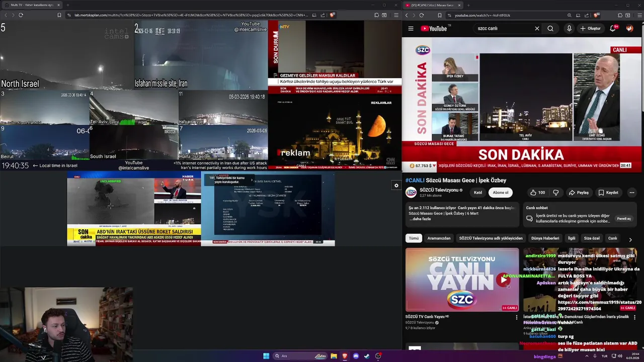Viewport: 644px width, 362px height.
Task: Click the Windows taskbar Ara search box
Action: tap(300, 356)
